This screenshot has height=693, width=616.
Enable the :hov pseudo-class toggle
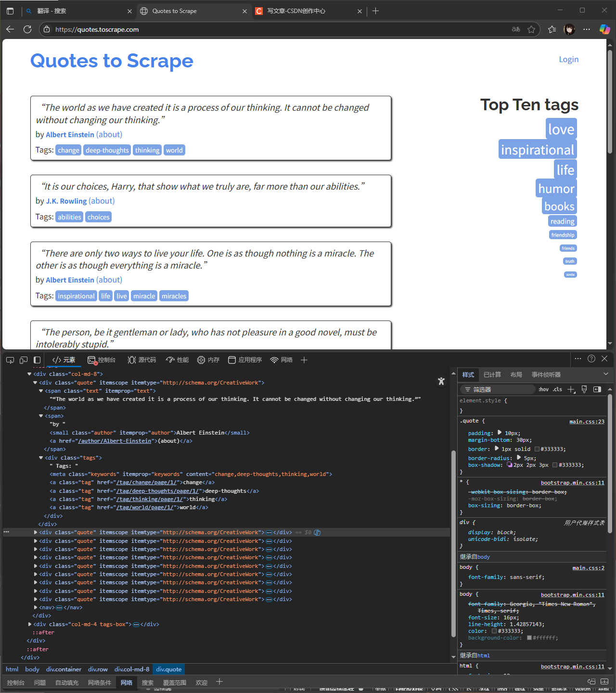[x=543, y=389]
